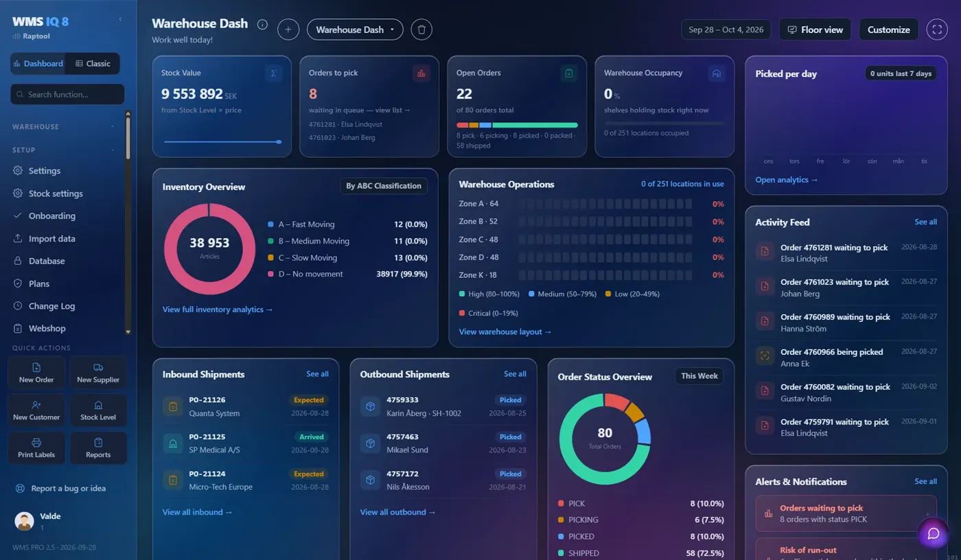This screenshot has height=560, width=961.
Task: Open Stock Level quick action
Action: coord(98,410)
